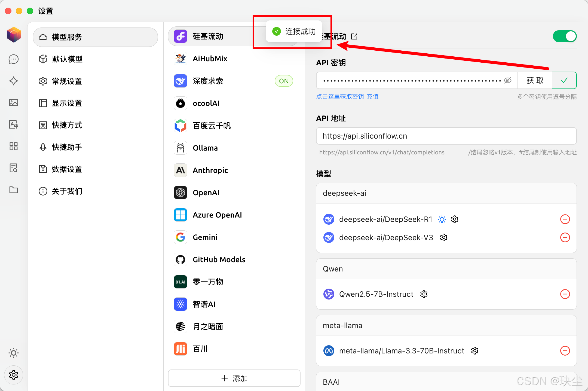Open the mini apps grid icon
This screenshot has height=391, width=588.
click(x=14, y=146)
